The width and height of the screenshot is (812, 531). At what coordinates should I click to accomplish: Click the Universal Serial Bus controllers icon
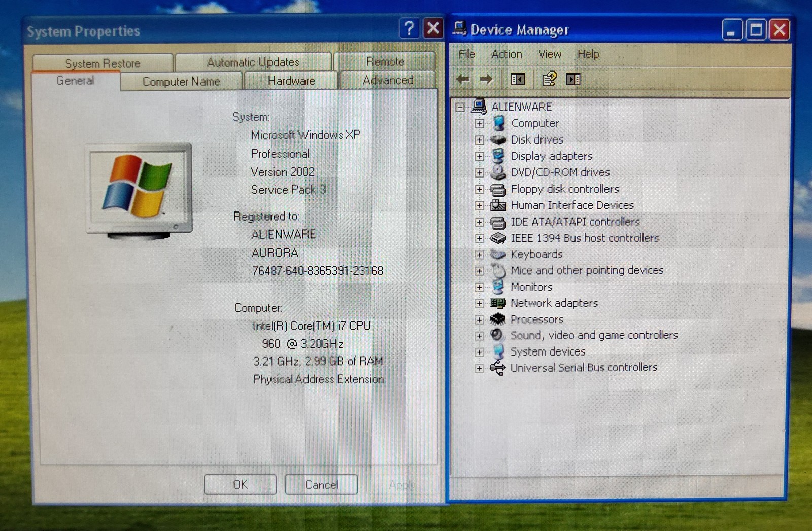[x=498, y=368]
